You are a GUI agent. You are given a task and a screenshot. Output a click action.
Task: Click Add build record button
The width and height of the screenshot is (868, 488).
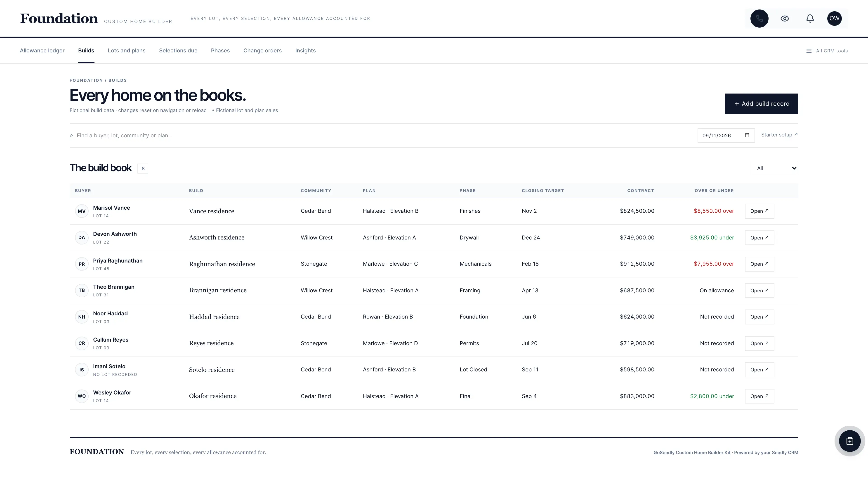point(762,104)
